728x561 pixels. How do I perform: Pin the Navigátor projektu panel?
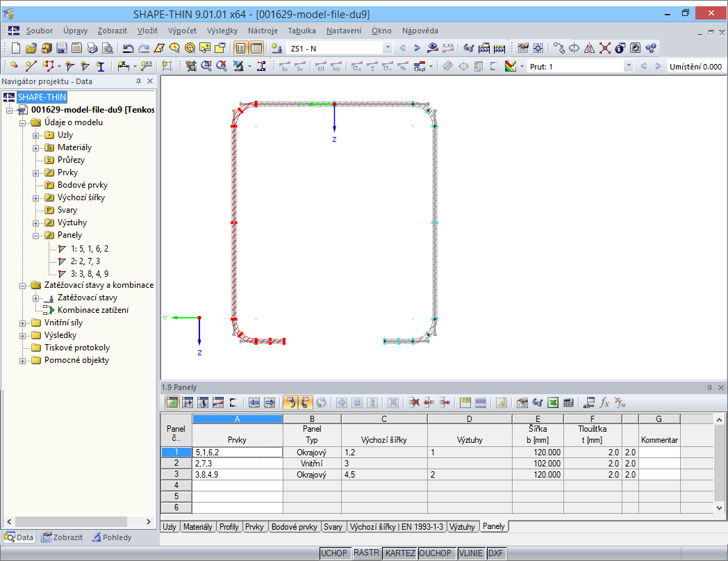click(138, 81)
